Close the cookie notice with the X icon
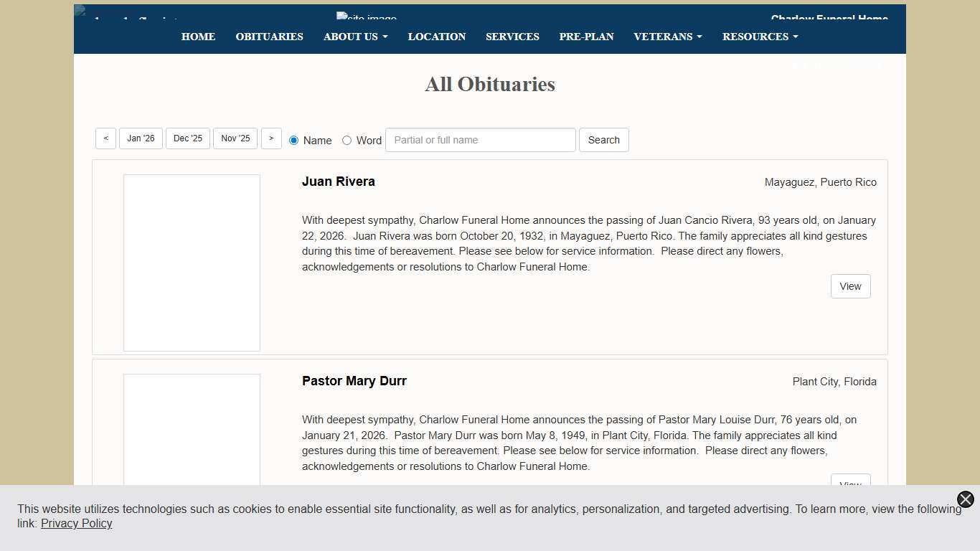The width and height of the screenshot is (980, 551). click(964, 499)
